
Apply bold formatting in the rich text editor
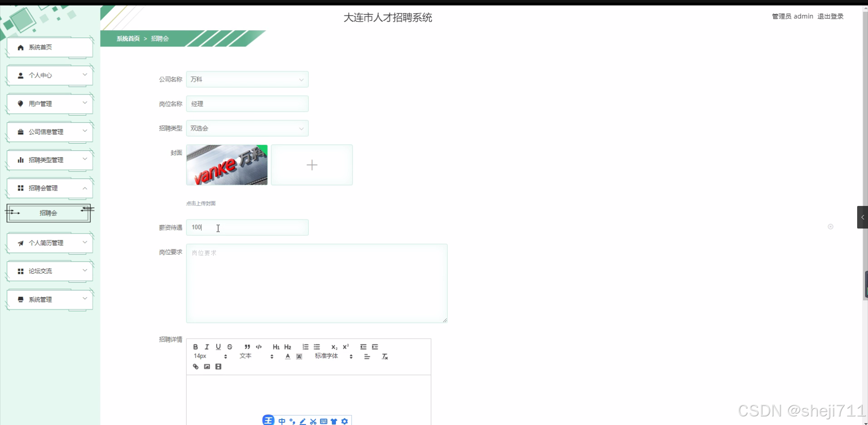[x=195, y=346]
